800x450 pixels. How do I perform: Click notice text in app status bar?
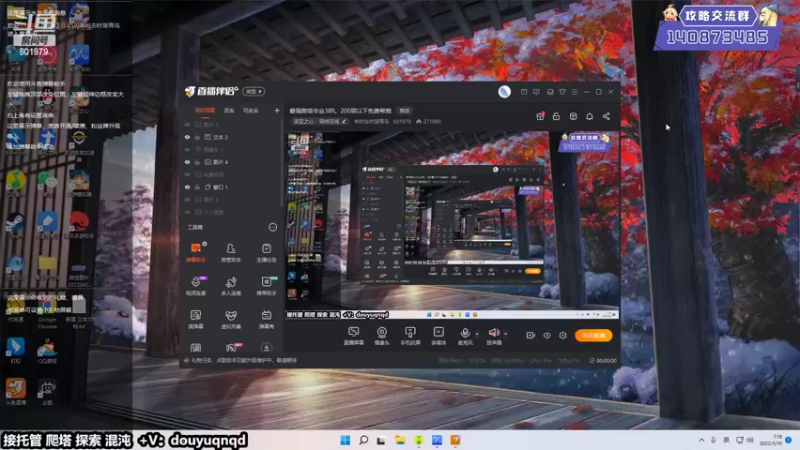244,361
